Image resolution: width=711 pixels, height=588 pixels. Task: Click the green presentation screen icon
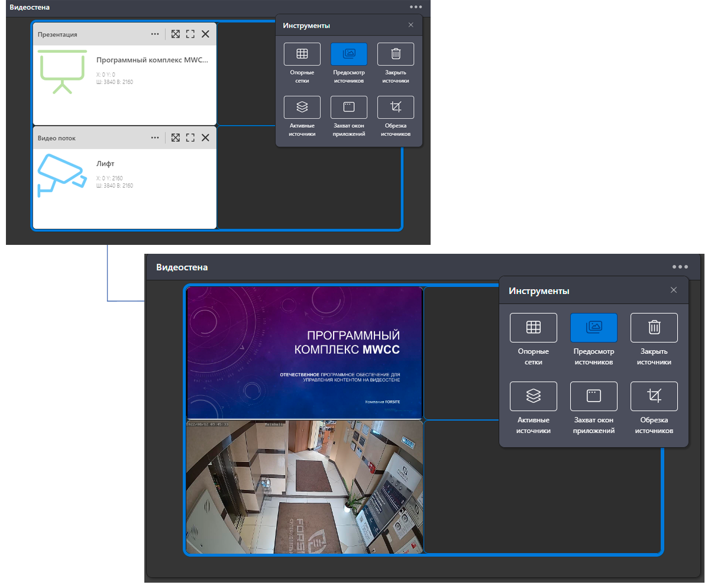click(62, 72)
